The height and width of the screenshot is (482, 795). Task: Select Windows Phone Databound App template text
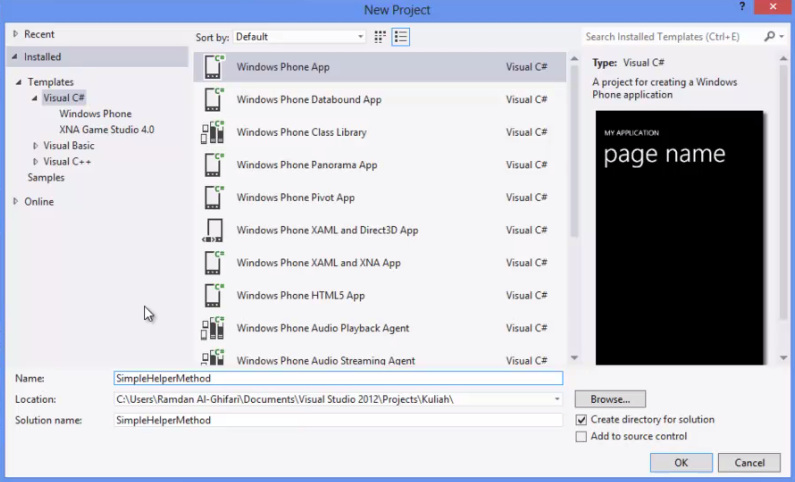[309, 99]
